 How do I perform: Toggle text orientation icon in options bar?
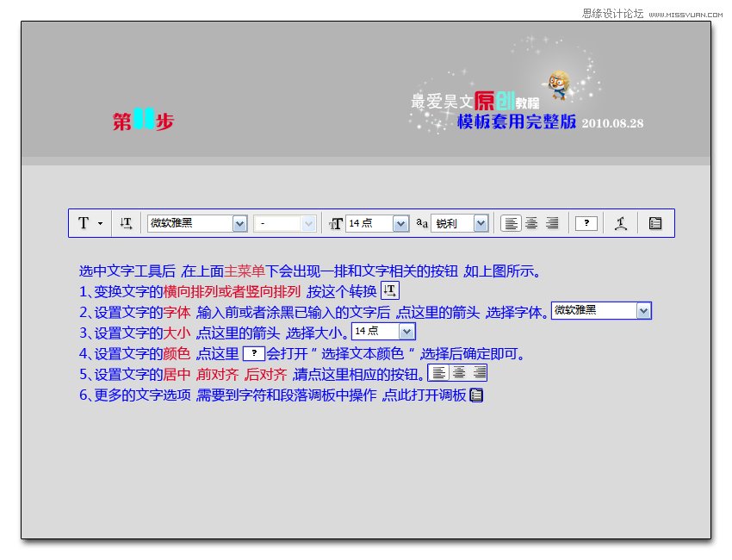tap(126, 223)
